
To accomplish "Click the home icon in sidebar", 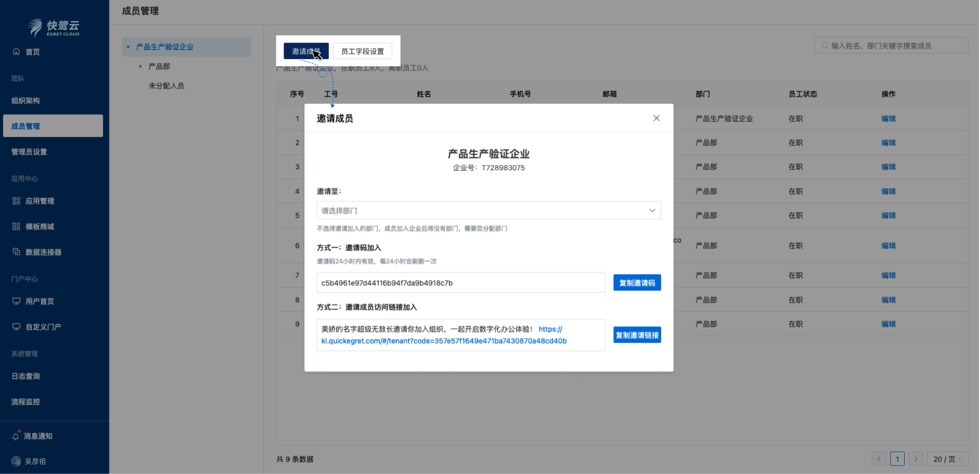I will (x=16, y=51).
